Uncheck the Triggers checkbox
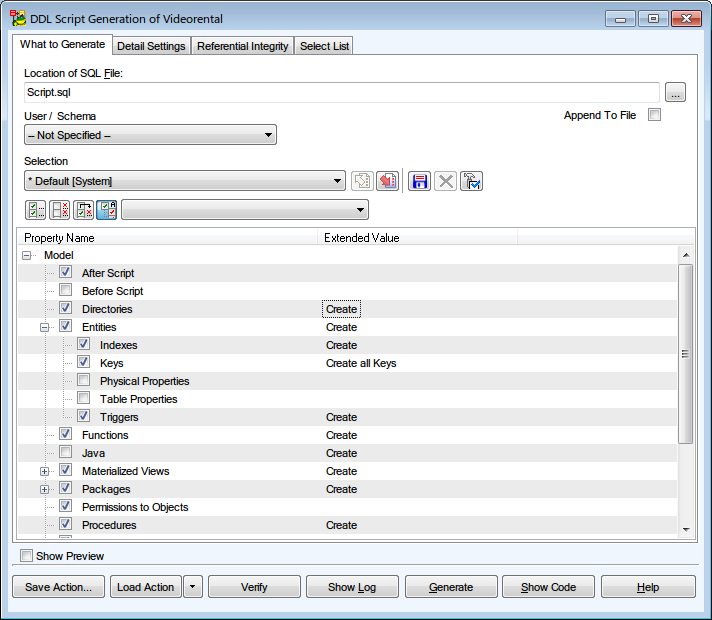Viewport: 712px width, 620px height. (x=84, y=416)
